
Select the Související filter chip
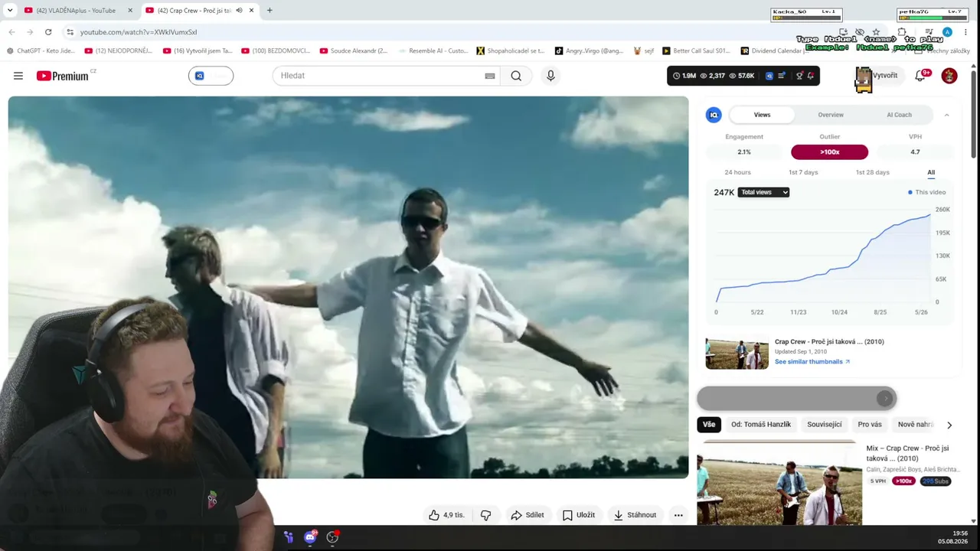click(x=825, y=425)
